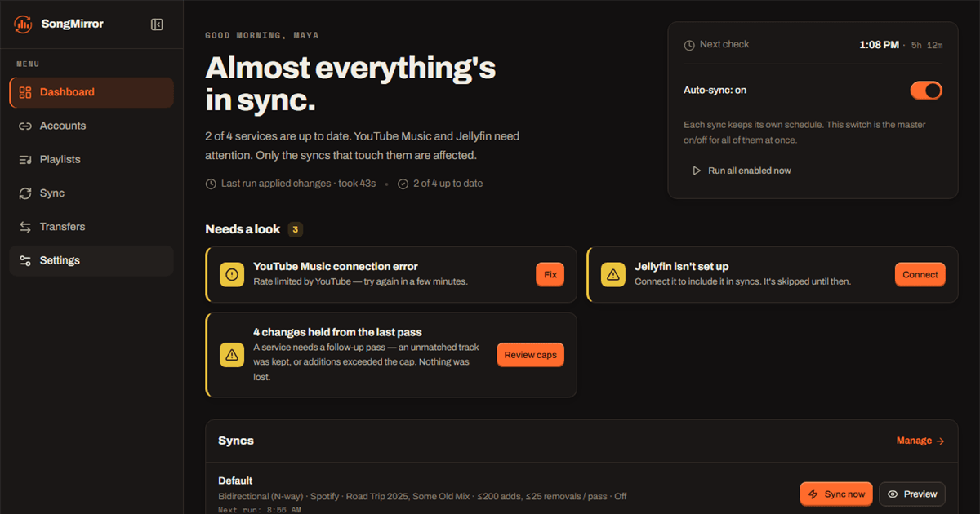The height and width of the screenshot is (514, 980).
Task: Fix the YouTube Music connection error
Action: (550, 275)
